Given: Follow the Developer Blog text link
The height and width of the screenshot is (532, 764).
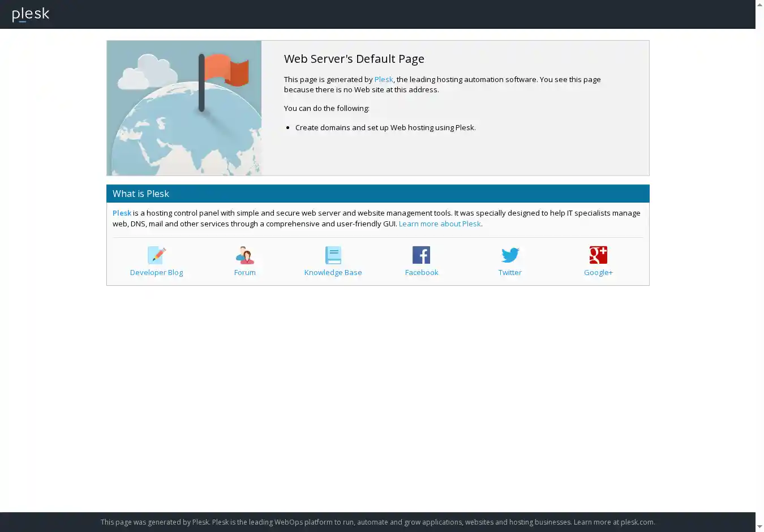Looking at the screenshot, I should click(156, 272).
